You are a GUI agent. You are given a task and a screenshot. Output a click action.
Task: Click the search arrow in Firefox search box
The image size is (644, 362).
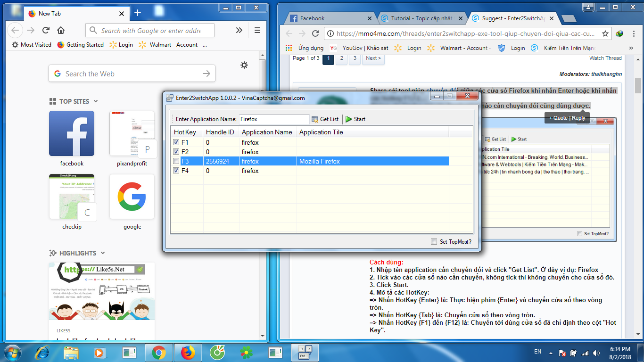(x=206, y=74)
